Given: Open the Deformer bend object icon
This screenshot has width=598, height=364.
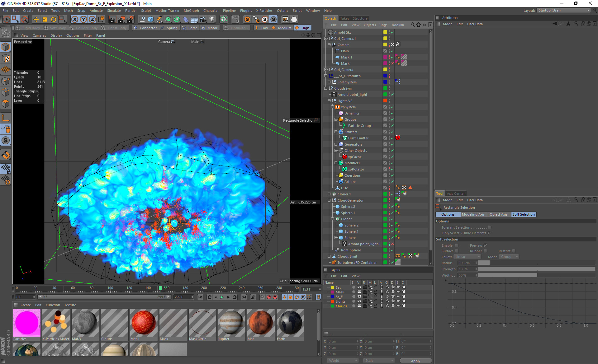Looking at the screenshot, I should pyautogui.click(x=186, y=19).
